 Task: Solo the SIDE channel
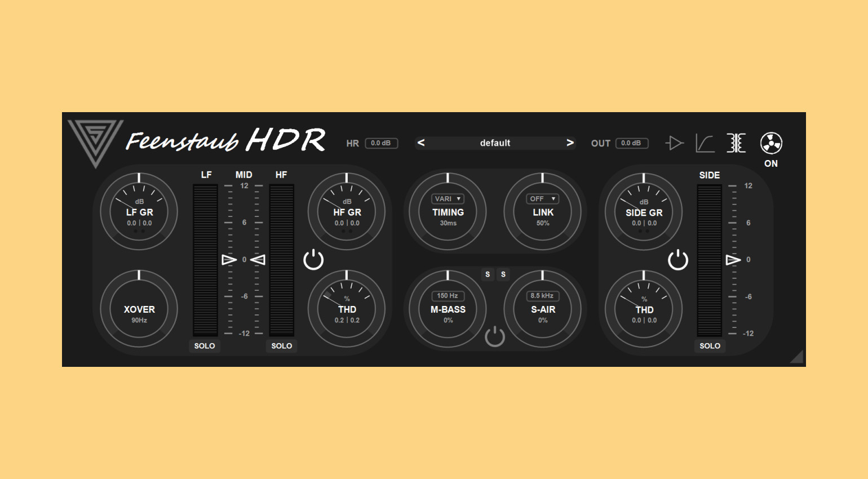[710, 346]
